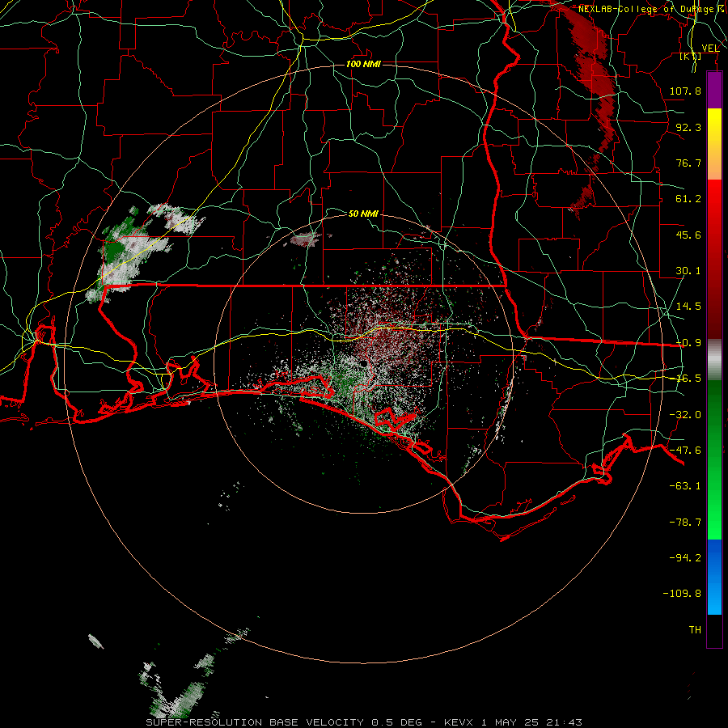
Task: Pick the purple segment of the color bar
Action: coord(714,90)
